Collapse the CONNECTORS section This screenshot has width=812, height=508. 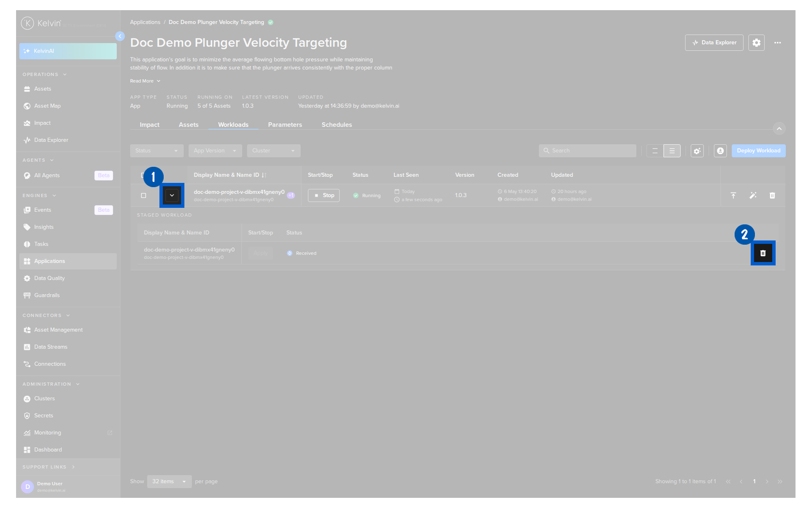[x=46, y=315]
